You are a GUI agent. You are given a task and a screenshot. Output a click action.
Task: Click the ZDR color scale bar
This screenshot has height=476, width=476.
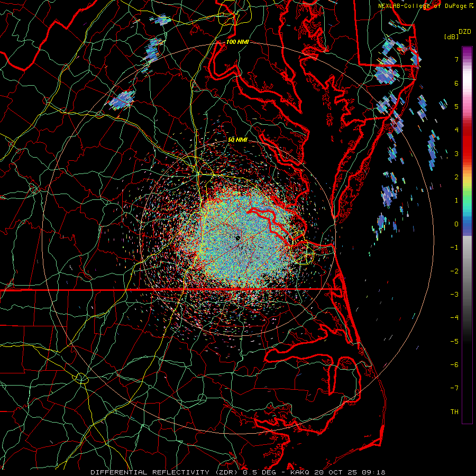click(467, 235)
